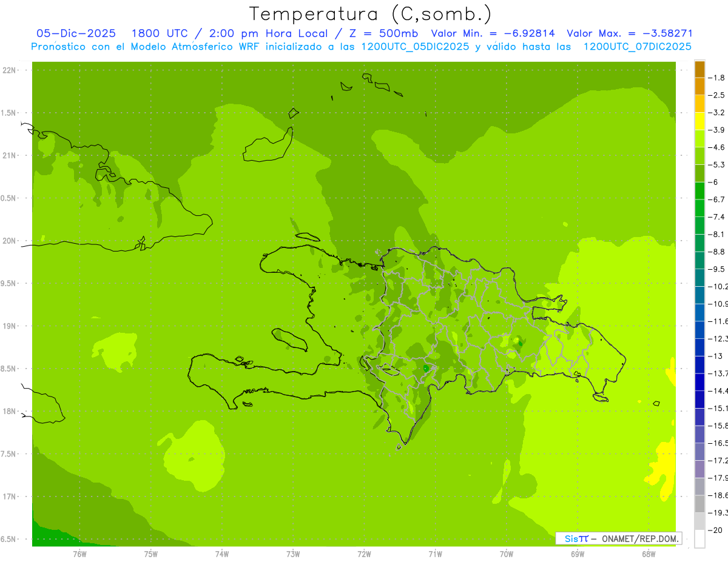The width and height of the screenshot is (728, 562).
Task: Click the "-3.9" colorbar label
Action: [717, 130]
